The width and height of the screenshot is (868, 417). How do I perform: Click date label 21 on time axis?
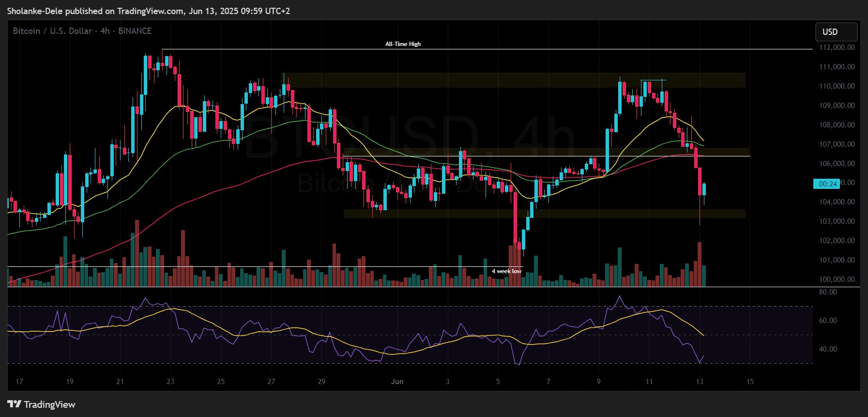coord(120,382)
